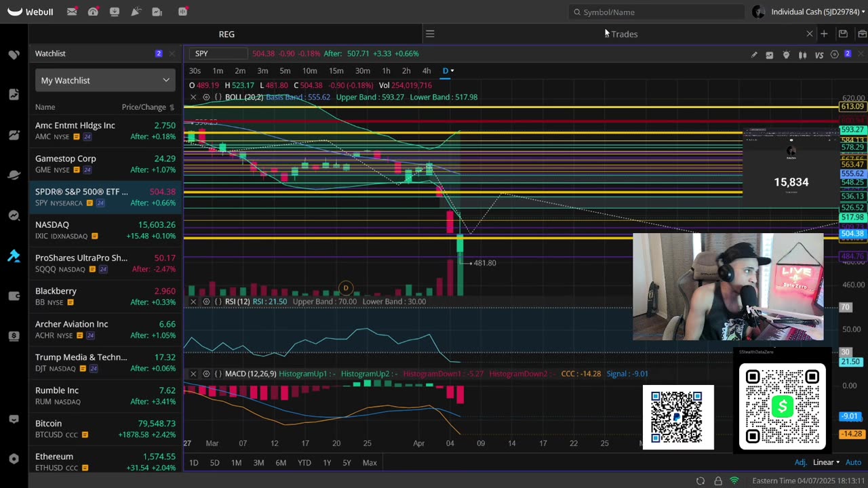Open settings gear at bottom of sidebar
This screenshot has width=868, height=488.
(14, 459)
